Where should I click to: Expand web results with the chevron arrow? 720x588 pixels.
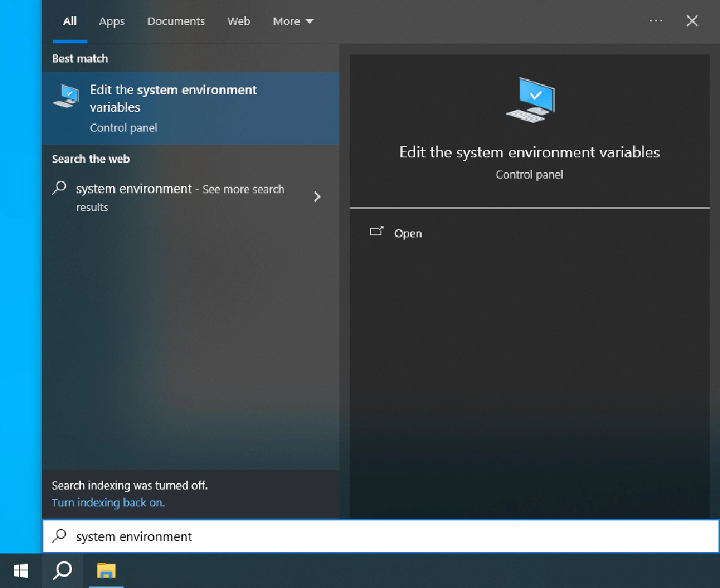click(317, 196)
